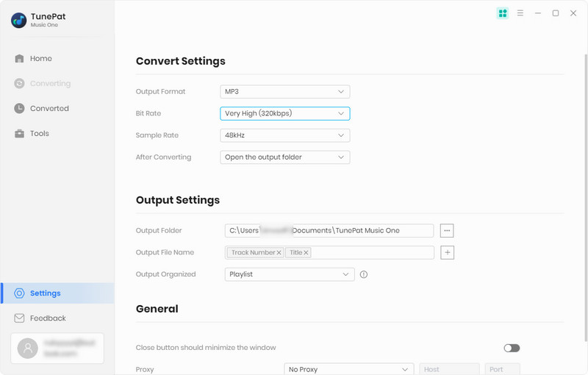The image size is (588, 375).
Task: Click the Output Organized label
Action: click(x=166, y=274)
